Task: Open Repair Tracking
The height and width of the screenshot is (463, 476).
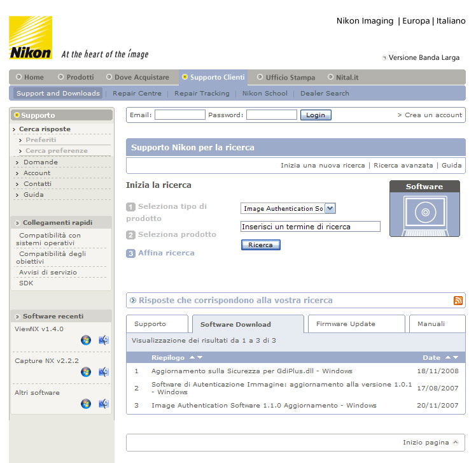Action: coord(202,93)
